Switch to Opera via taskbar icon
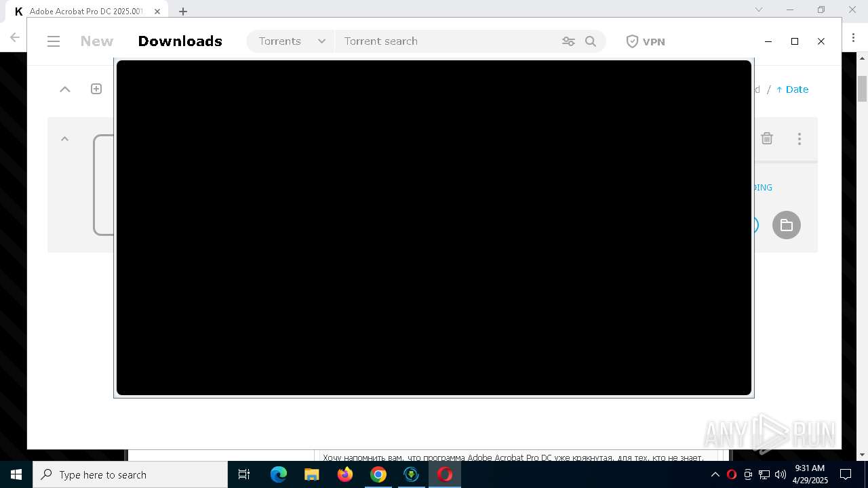This screenshot has width=868, height=488. click(x=445, y=474)
